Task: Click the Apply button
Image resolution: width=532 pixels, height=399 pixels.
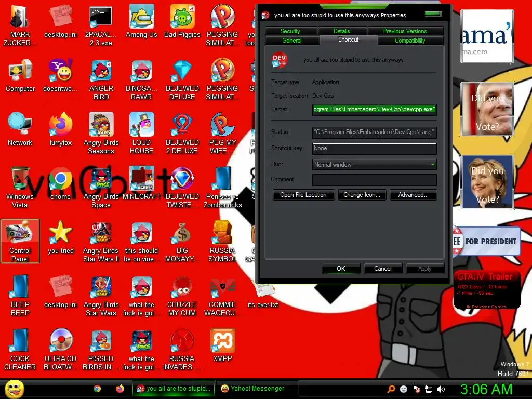Action: (425, 269)
